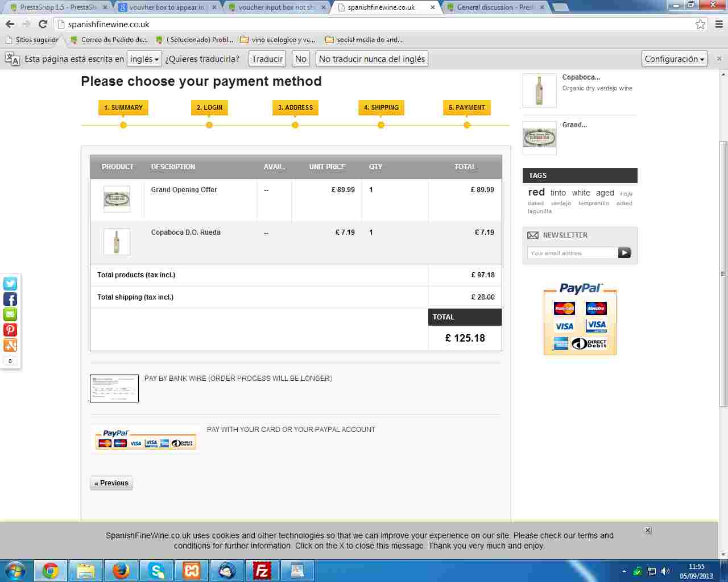Viewport: 728px width, 582px height.
Task: Click the browser back arrow
Action: pyautogui.click(x=10, y=24)
